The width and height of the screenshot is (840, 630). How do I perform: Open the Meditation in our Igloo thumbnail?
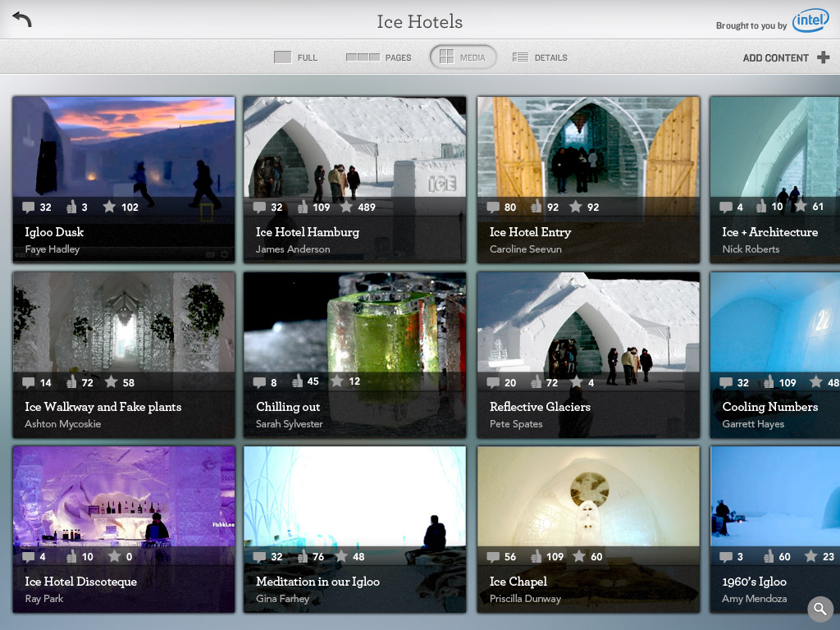(354, 496)
